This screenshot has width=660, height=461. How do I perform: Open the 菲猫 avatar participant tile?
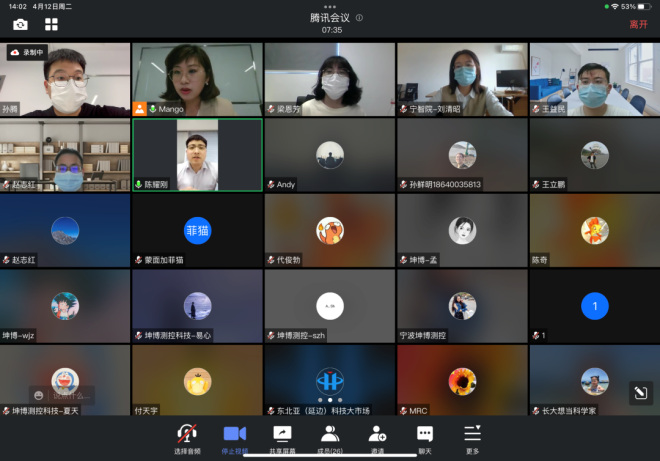point(197,231)
